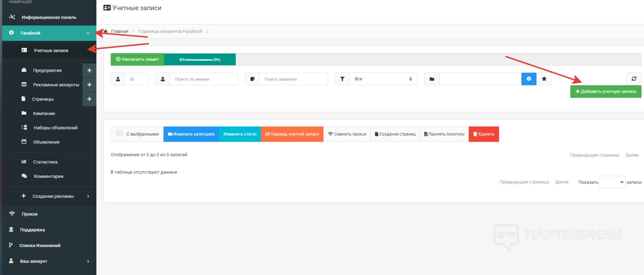Click the Учетные записи page title card icon
644x275 pixels.
pyautogui.click(x=107, y=8)
